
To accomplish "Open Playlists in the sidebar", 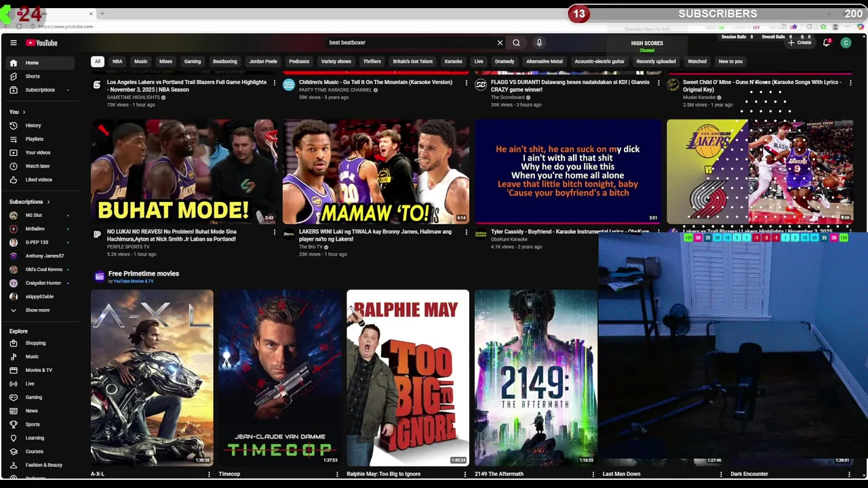I will click(41, 139).
